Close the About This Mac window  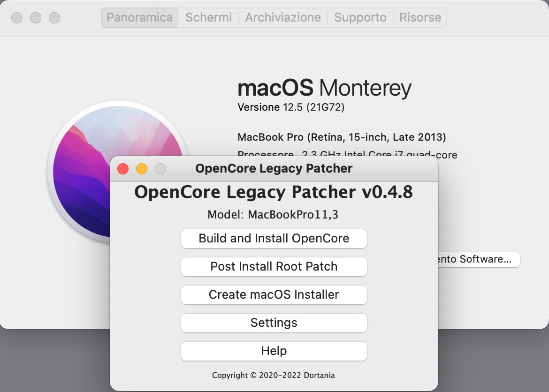point(17,18)
